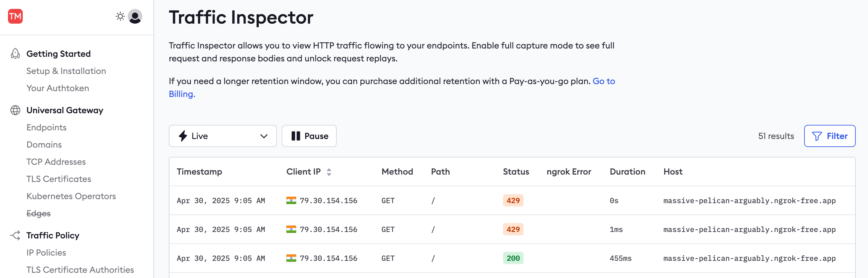This screenshot has height=278, width=868.
Task: Click the Traffic Policy routing icon
Action: [x=15, y=235]
